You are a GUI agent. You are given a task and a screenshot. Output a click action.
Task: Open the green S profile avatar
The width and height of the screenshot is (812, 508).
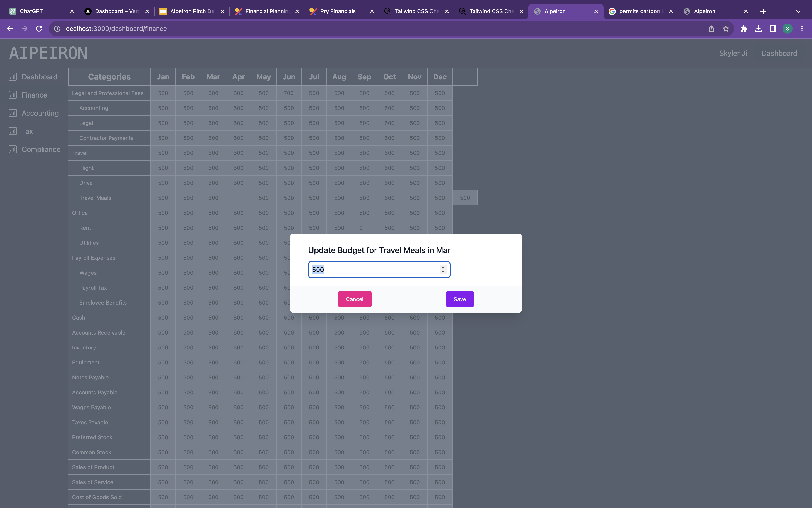[788, 29]
